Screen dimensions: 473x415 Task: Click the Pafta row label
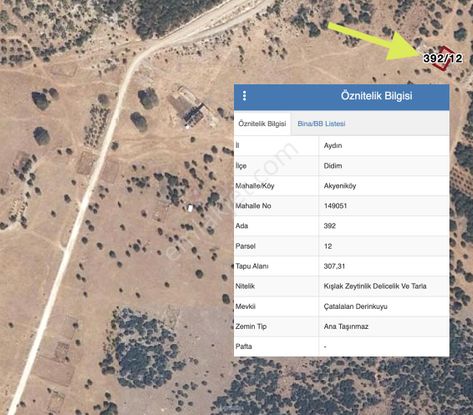(x=244, y=346)
